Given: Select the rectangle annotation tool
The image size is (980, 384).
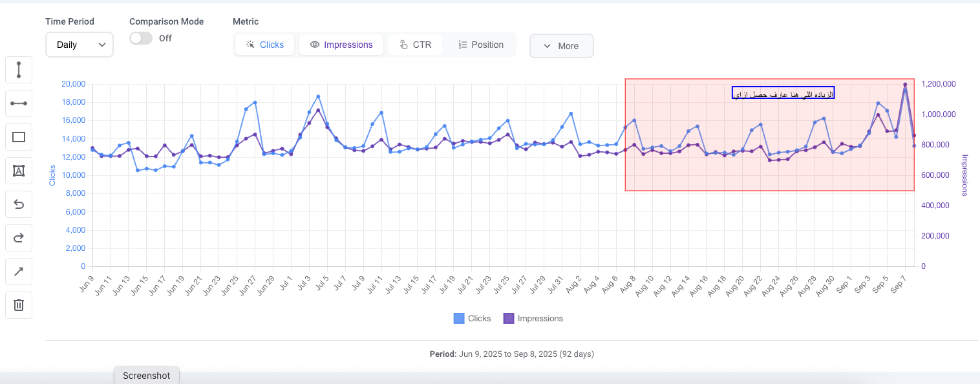Looking at the screenshot, I should 19,137.
